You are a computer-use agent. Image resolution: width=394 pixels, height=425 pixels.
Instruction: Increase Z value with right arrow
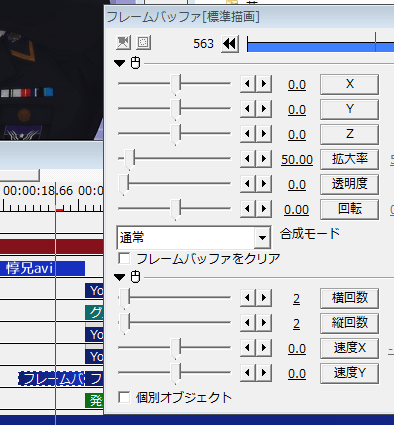[264, 134]
